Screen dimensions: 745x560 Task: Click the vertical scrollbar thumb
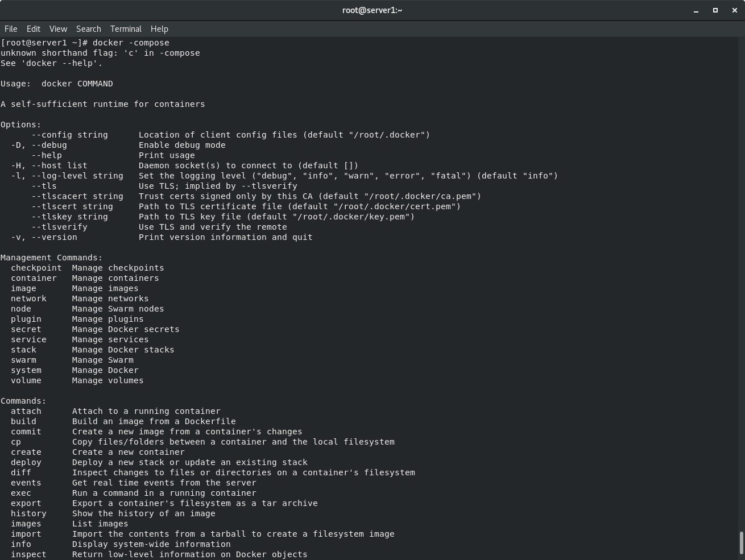click(x=742, y=543)
